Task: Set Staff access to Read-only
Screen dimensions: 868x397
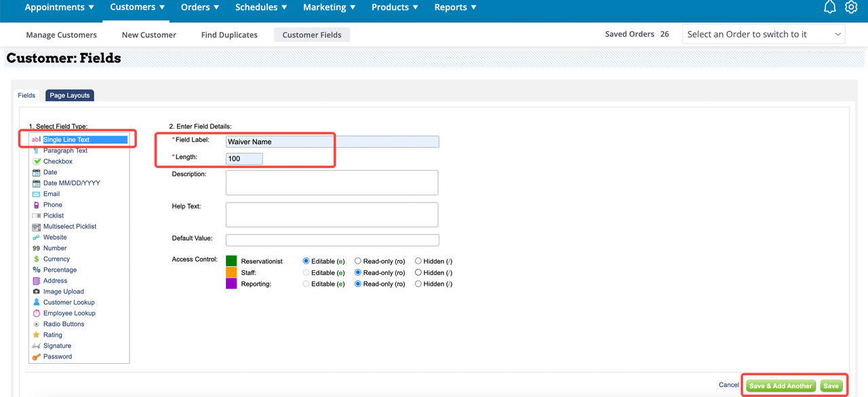Action: click(358, 272)
